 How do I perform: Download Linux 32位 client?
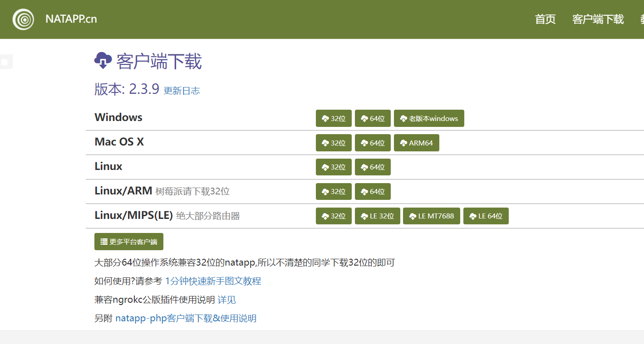coord(334,167)
